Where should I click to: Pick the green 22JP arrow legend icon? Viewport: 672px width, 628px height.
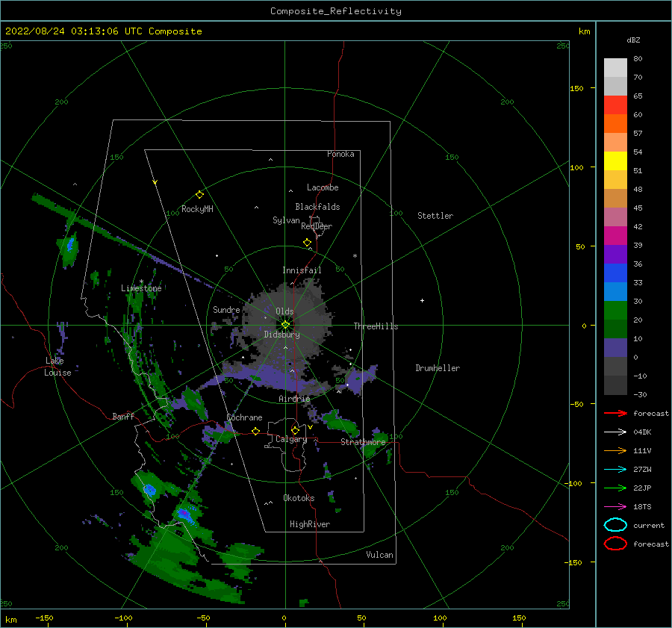(x=615, y=488)
